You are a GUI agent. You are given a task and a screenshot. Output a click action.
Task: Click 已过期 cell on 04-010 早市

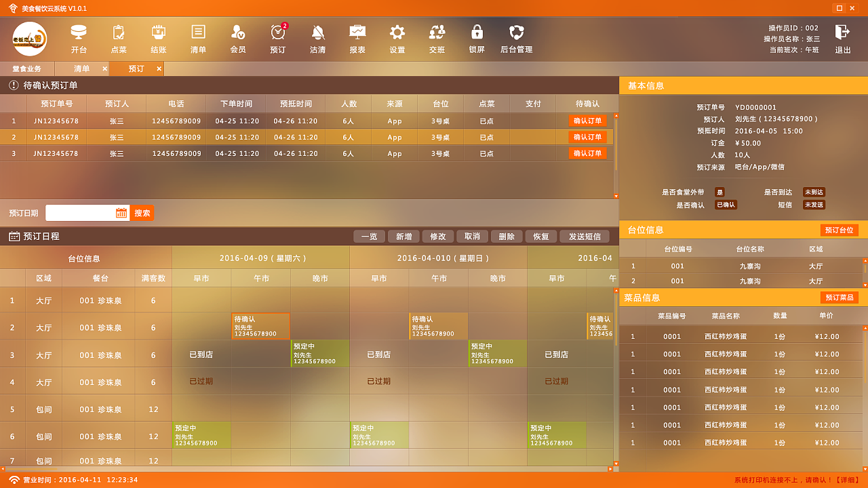(379, 382)
